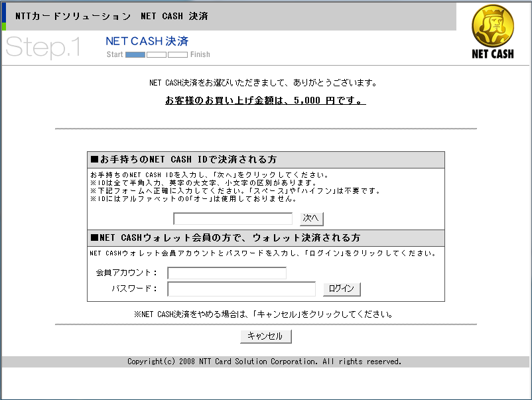
Task: Click the Start-to-Finish progress bar
Action: [x=157, y=54]
